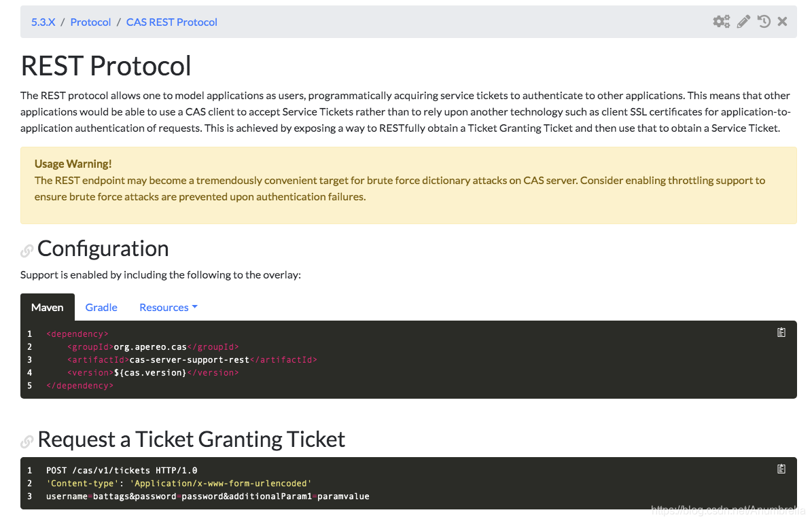The height and width of the screenshot is (523, 812).
Task: Open the Protocol breadcrumb link
Action: [x=90, y=22]
